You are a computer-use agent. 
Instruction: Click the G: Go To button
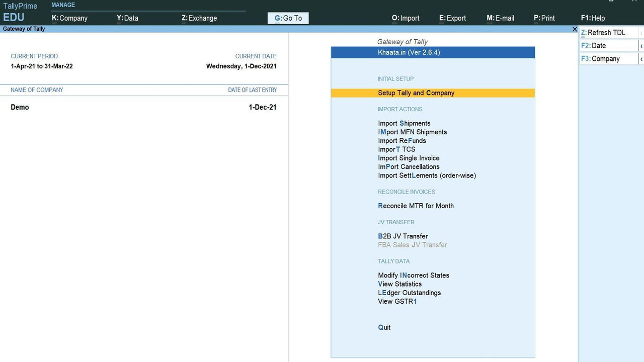click(x=288, y=18)
